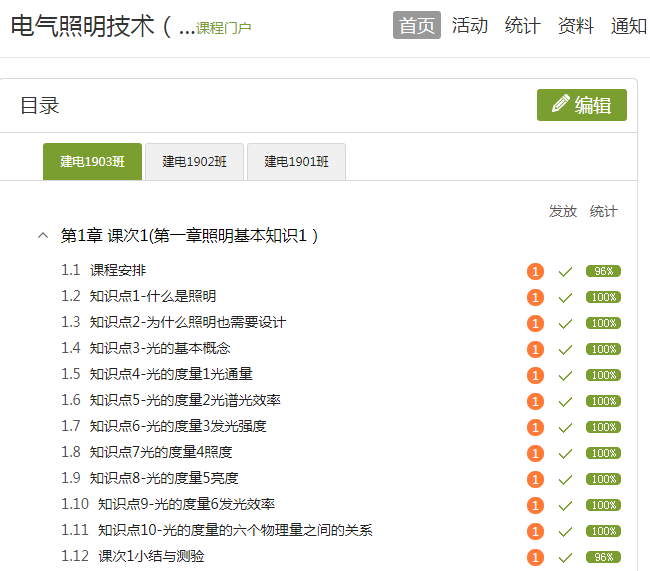Screen dimensions: 650x571
Task: Open the 课程门户 link
Action: [224, 28]
